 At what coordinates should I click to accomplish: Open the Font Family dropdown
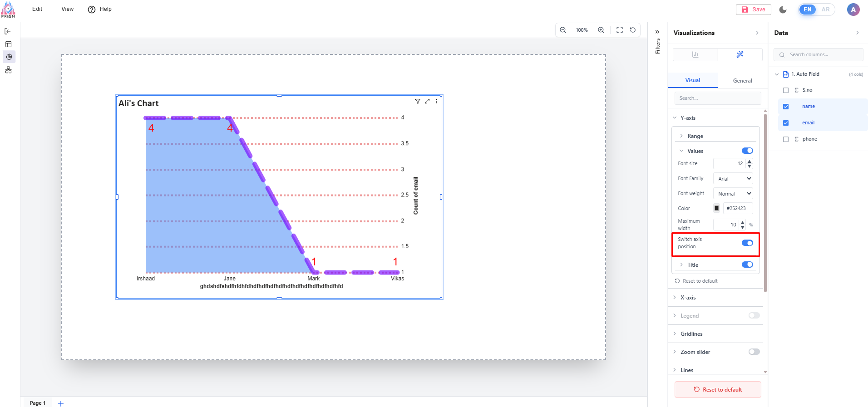click(x=733, y=178)
